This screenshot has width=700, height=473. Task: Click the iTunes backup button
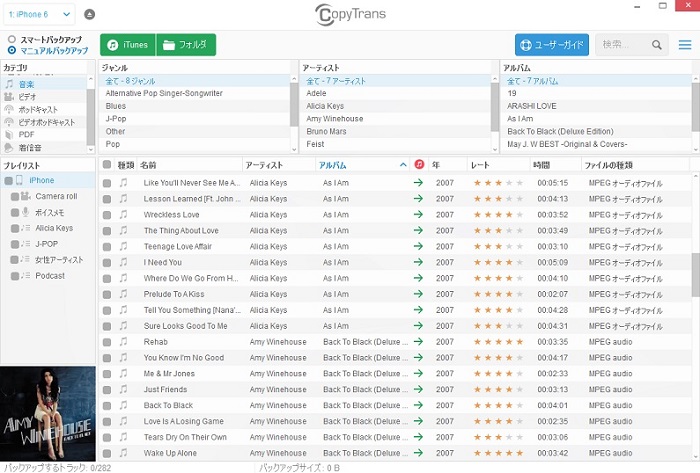click(x=128, y=45)
